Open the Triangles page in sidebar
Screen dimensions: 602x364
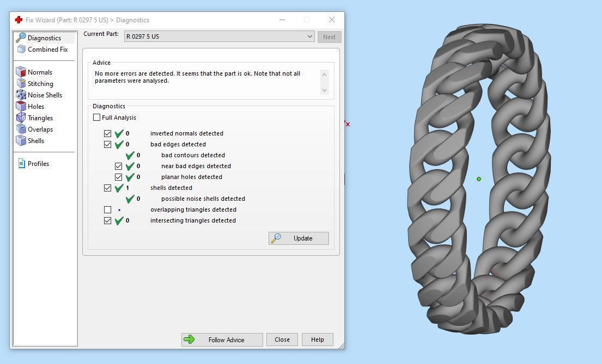[40, 118]
